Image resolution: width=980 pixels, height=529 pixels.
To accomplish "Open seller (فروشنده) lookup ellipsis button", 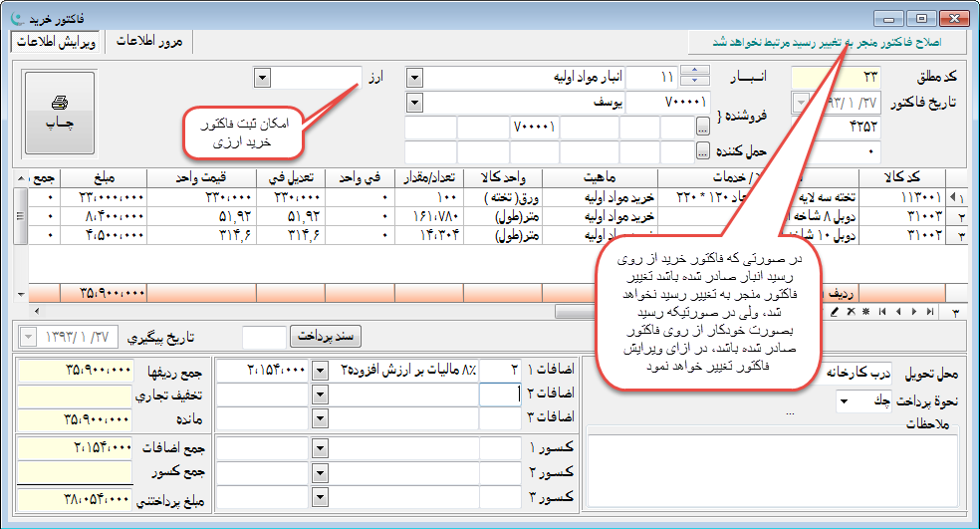I will click(704, 127).
